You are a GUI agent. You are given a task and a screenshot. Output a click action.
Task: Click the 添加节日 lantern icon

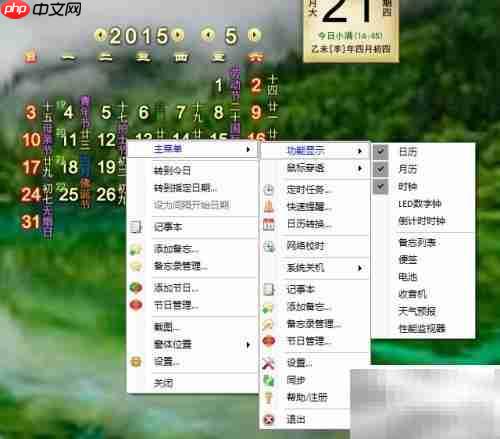pos(136,288)
